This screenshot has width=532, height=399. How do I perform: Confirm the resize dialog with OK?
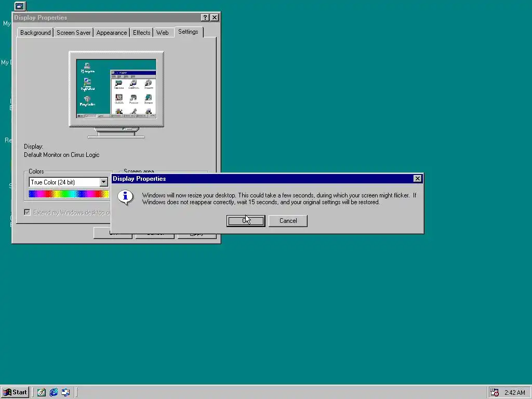[x=246, y=221]
